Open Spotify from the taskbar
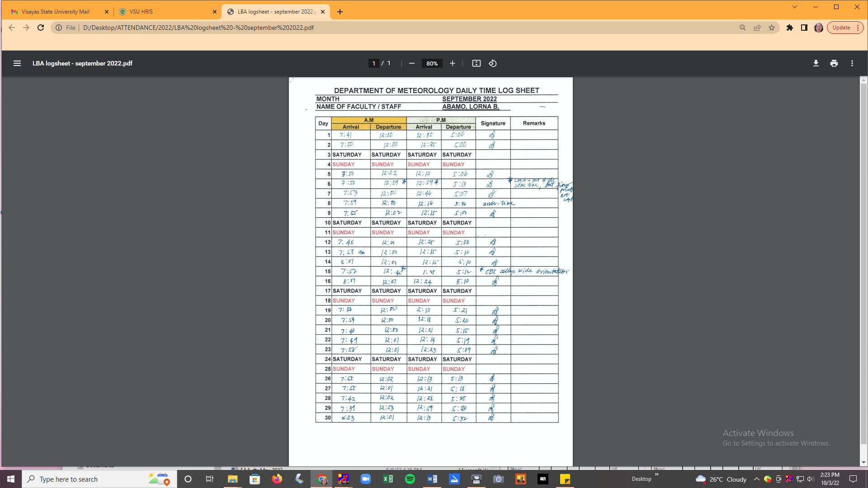Screen dimensions: 868x488 pos(410,479)
